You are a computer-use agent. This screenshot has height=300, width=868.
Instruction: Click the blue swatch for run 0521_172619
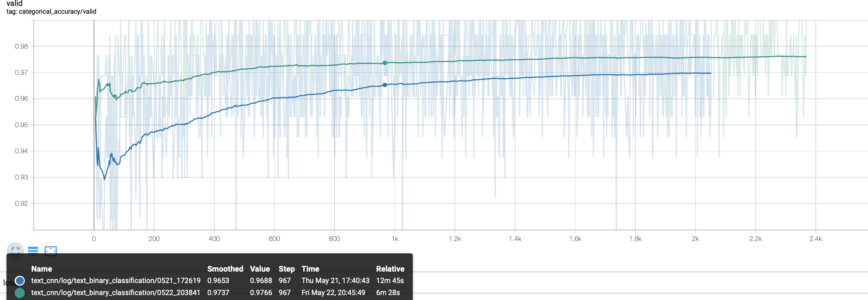20,280
